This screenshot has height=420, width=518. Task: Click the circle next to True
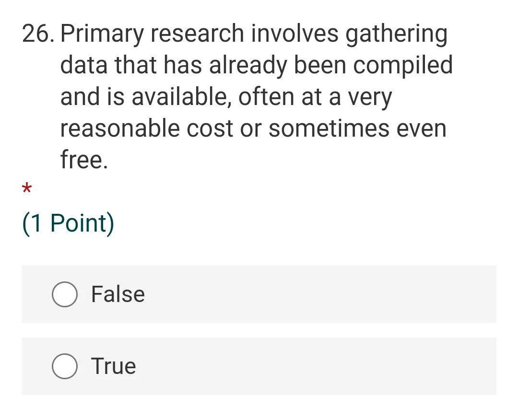[x=64, y=366]
